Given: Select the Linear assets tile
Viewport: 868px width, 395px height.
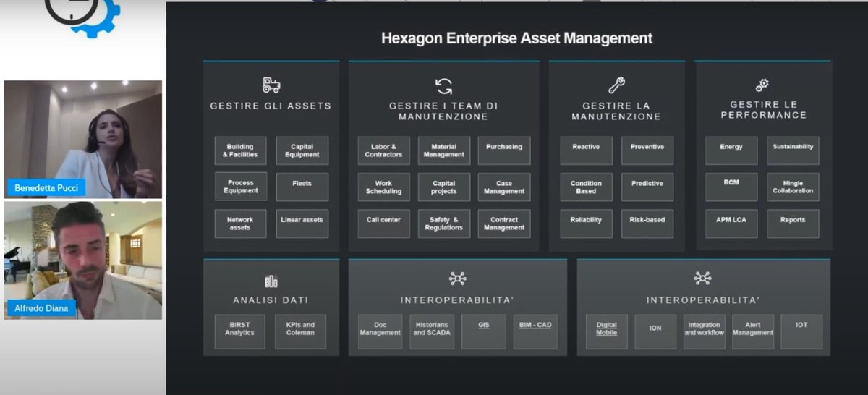Looking at the screenshot, I should click(x=302, y=224).
